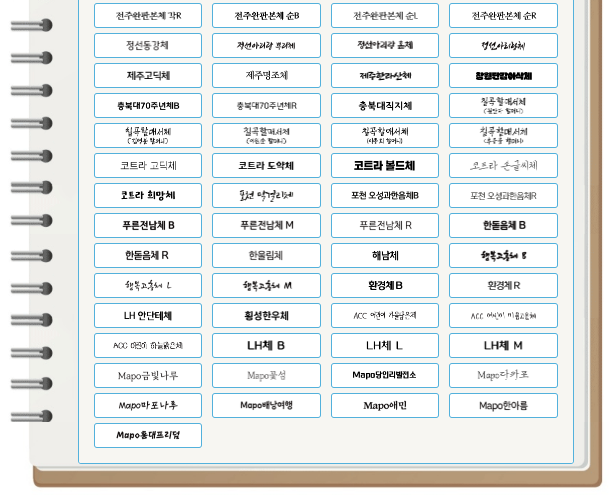The image size is (613, 495).
Task: Click the LH체 M font button
Action: click(503, 346)
